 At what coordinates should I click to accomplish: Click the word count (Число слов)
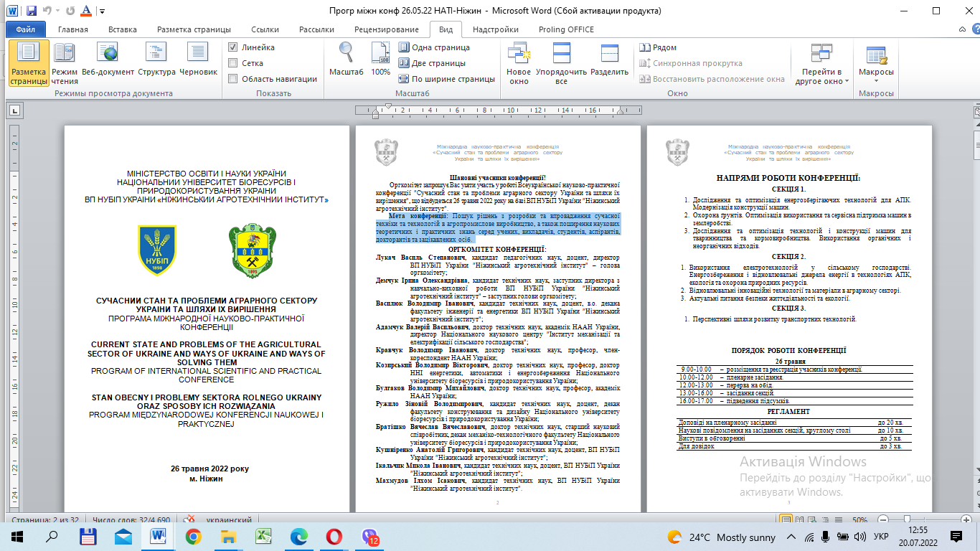(x=131, y=519)
